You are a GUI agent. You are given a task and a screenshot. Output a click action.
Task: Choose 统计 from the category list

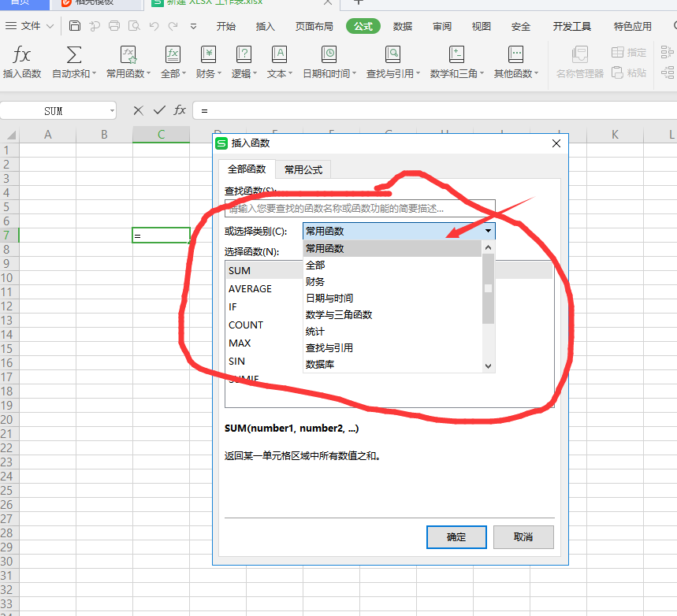click(315, 332)
